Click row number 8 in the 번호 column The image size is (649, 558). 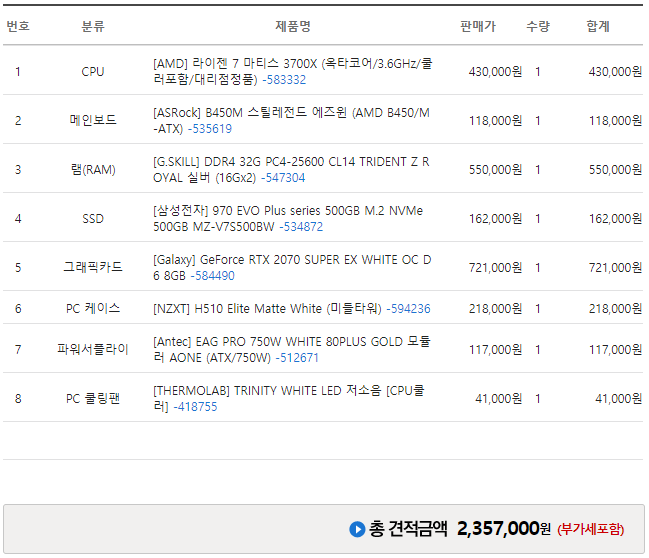click(18, 399)
